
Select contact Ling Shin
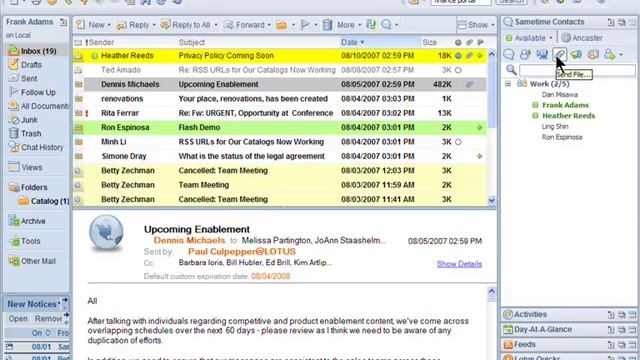(555, 127)
